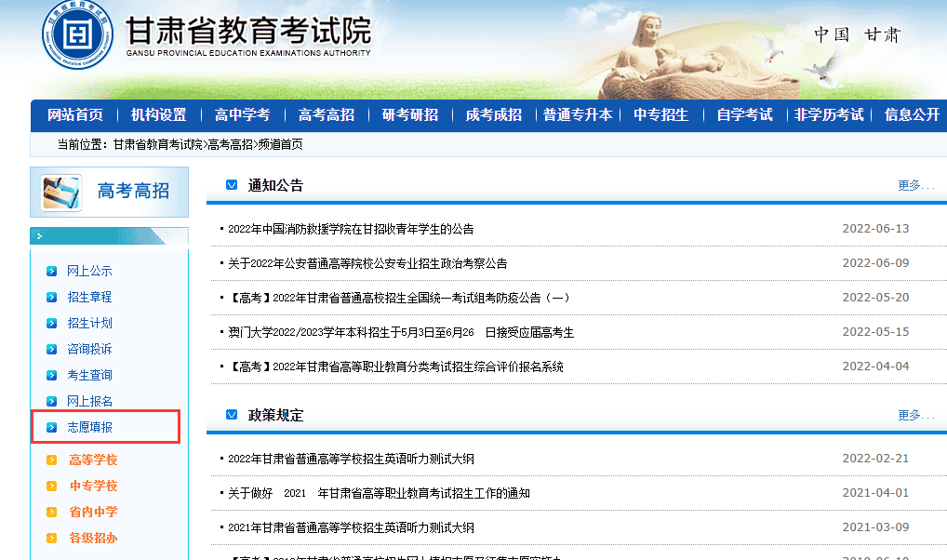Image resolution: width=947 pixels, height=560 pixels.
Task: Expand the small arrow on sidebar header bar
Action: 39,236
